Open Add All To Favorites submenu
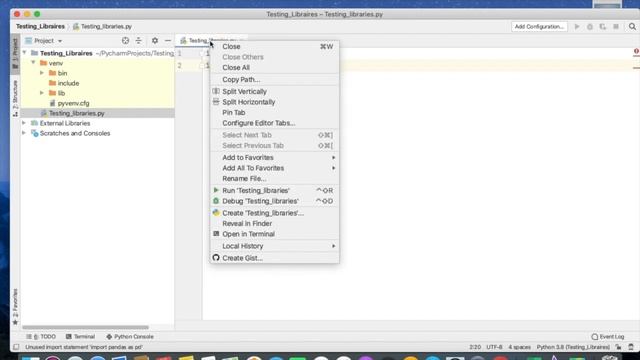This screenshot has width=640, height=360. [x=275, y=168]
